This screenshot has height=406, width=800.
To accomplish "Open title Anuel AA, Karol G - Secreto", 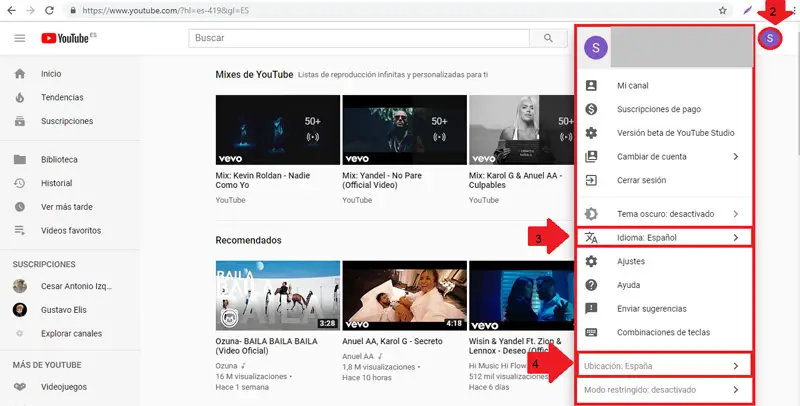I will click(x=392, y=341).
